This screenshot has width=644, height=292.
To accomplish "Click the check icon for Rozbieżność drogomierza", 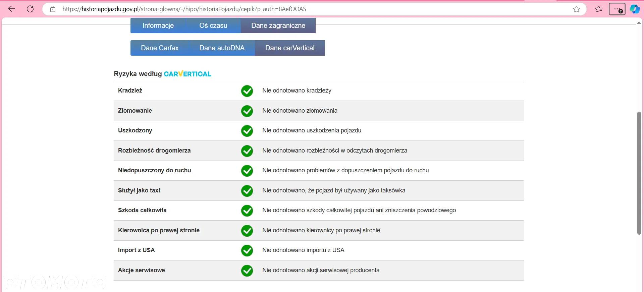I will (x=247, y=151).
